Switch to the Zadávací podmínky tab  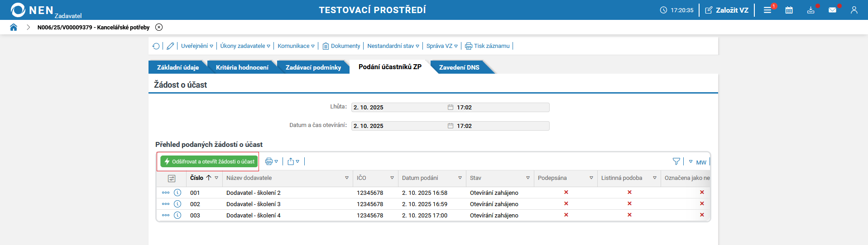(x=313, y=67)
